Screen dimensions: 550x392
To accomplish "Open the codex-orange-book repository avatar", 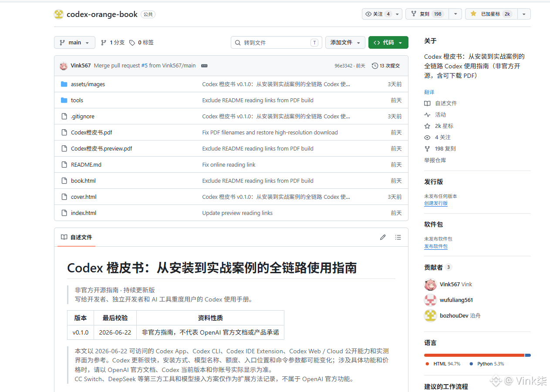I will tap(59, 14).
